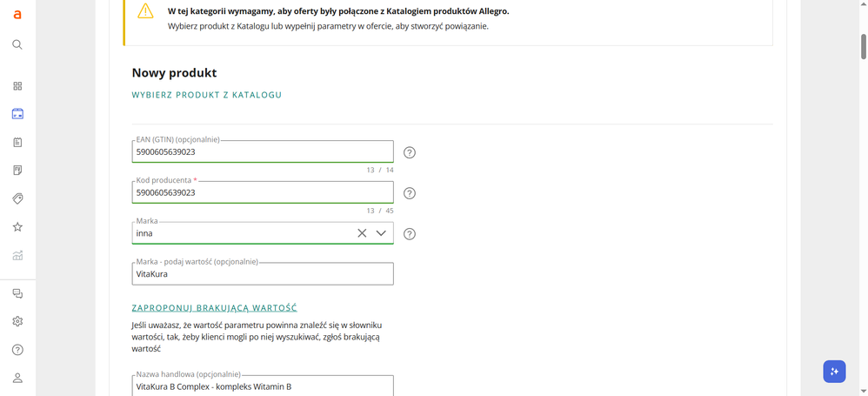The image size is (868, 396).
Task: Click the price tag icon in sidebar
Action: [17, 198]
